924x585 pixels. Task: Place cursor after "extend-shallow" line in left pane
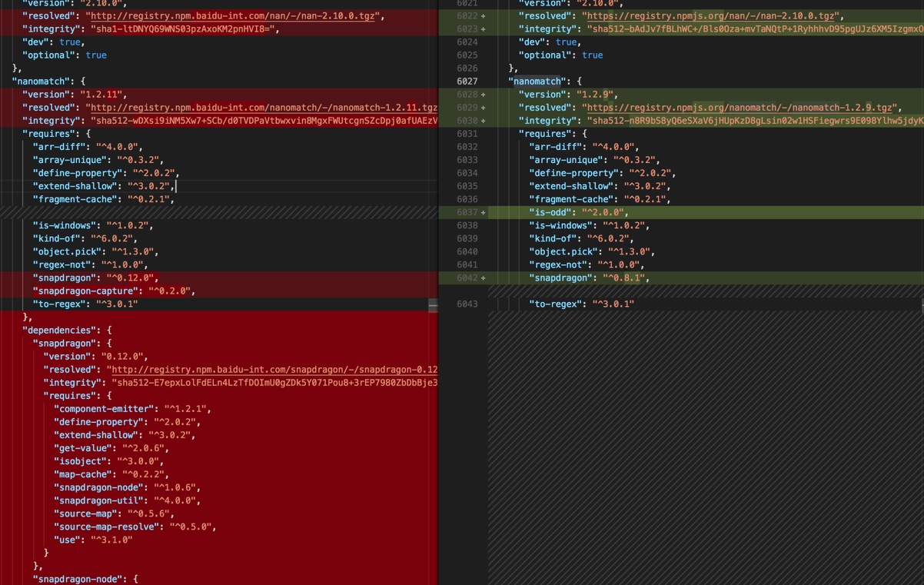[177, 186]
